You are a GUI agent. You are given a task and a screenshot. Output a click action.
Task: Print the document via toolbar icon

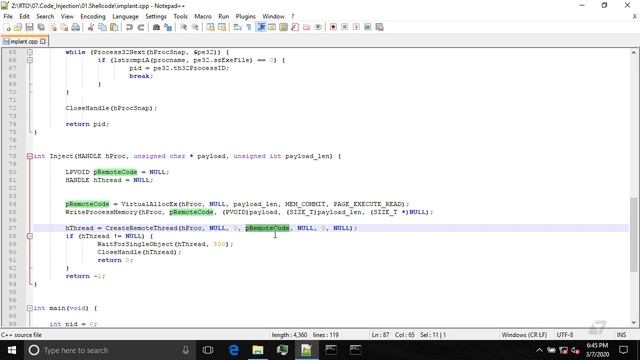76,27
